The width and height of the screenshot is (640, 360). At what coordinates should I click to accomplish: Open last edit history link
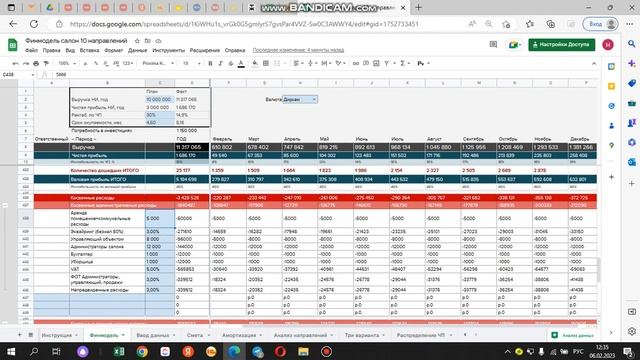coord(298,50)
